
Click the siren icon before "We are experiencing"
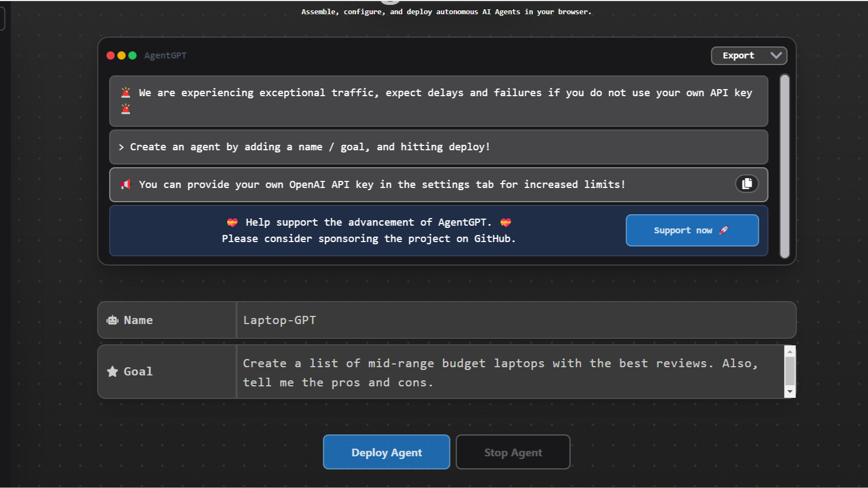pos(126,92)
